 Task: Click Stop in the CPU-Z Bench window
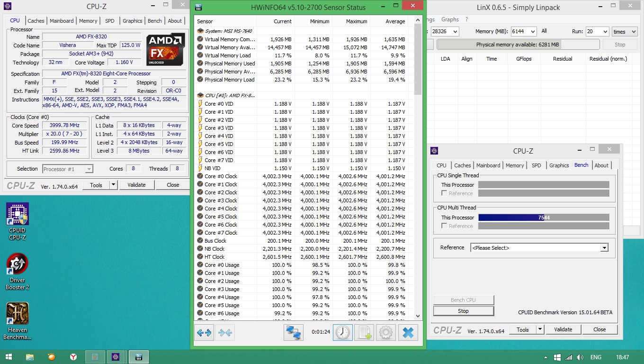pos(464,311)
